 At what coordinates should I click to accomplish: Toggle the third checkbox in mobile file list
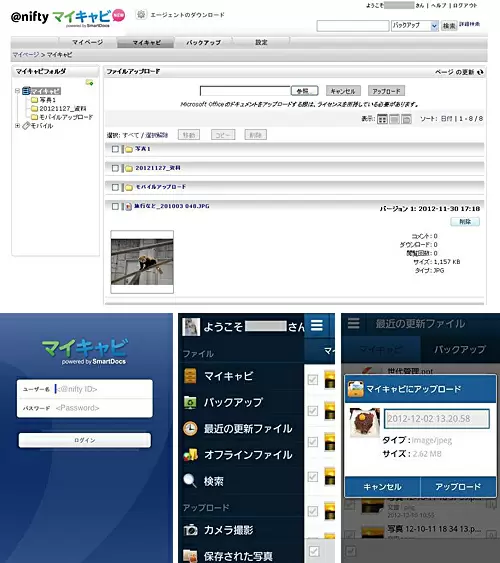(x=313, y=442)
